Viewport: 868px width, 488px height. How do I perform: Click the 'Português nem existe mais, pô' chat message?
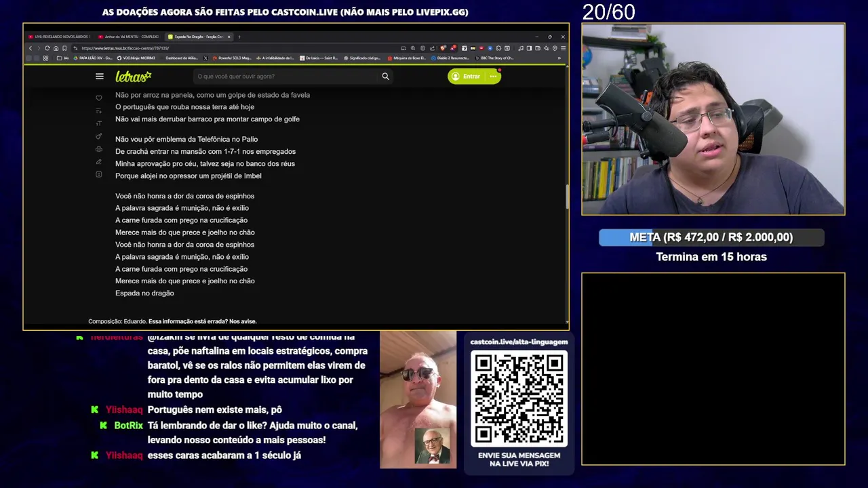[x=214, y=410]
